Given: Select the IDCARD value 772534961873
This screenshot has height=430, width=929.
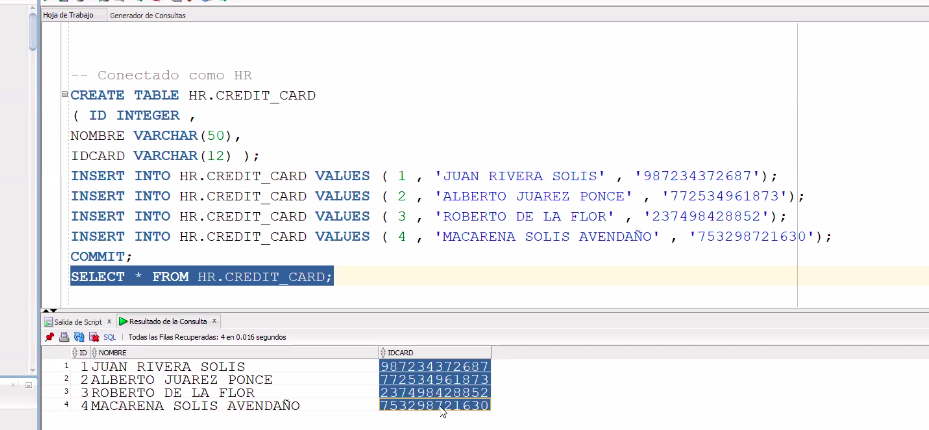Looking at the screenshot, I should point(434,379).
